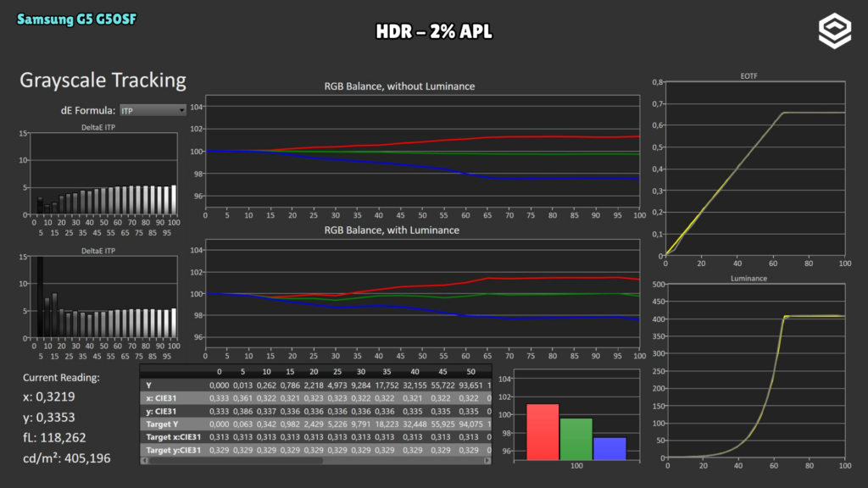Click the table column header 50
This screenshot has width=868, height=488.
click(x=470, y=372)
